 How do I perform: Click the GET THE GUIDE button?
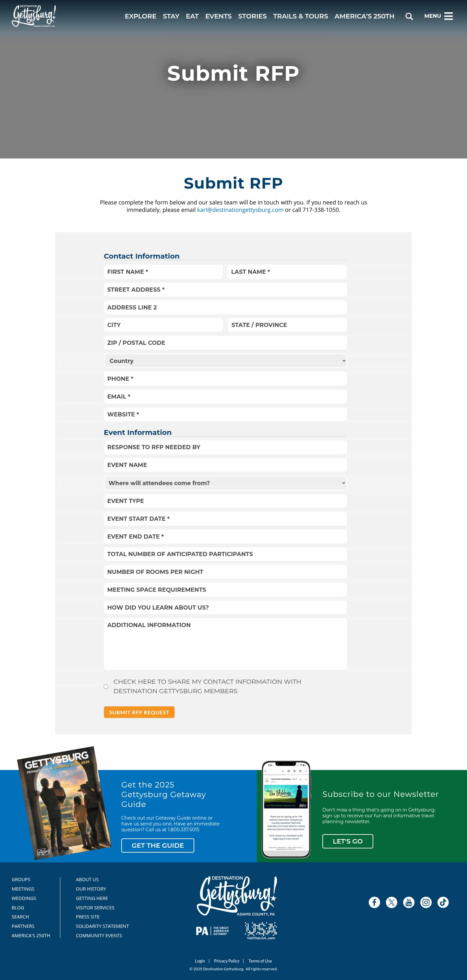click(158, 845)
